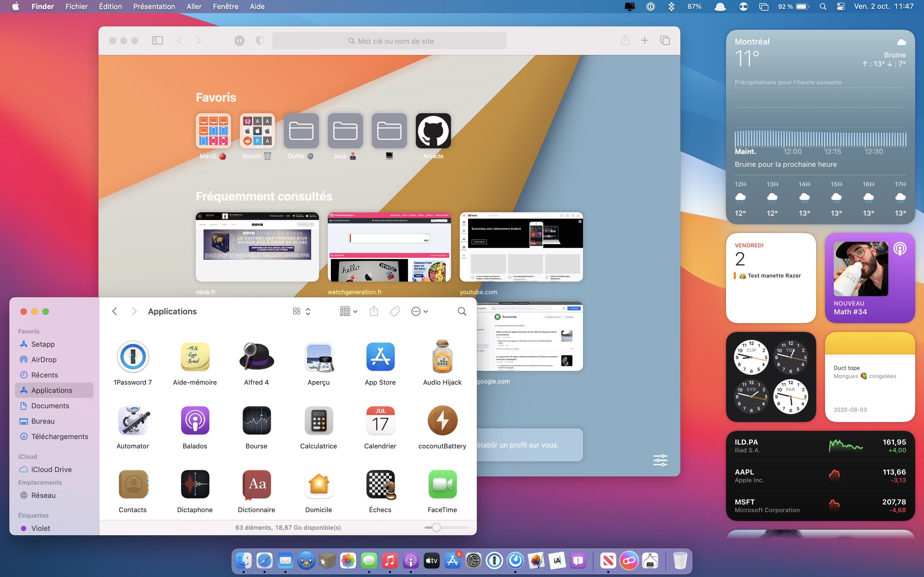Open Podcasts from the Dock
This screenshot has height=577, width=924.
click(x=411, y=561)
